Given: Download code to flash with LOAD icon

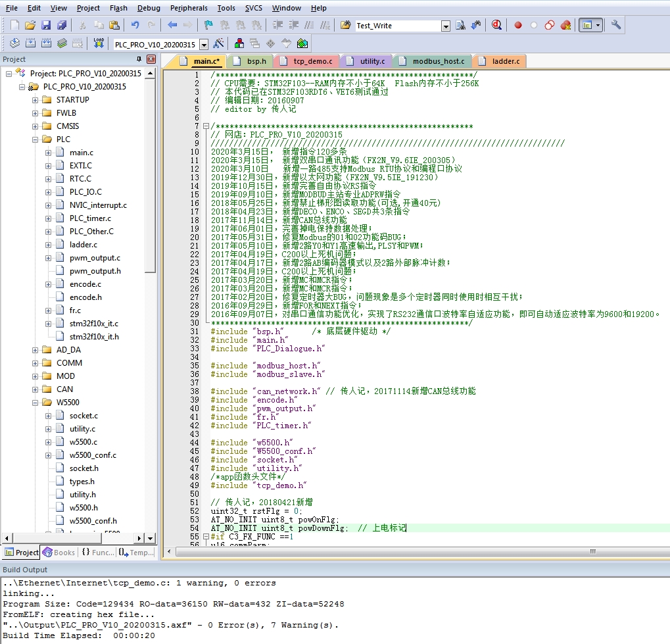Looking at the screenshot, I should click(x=99, y=43).
